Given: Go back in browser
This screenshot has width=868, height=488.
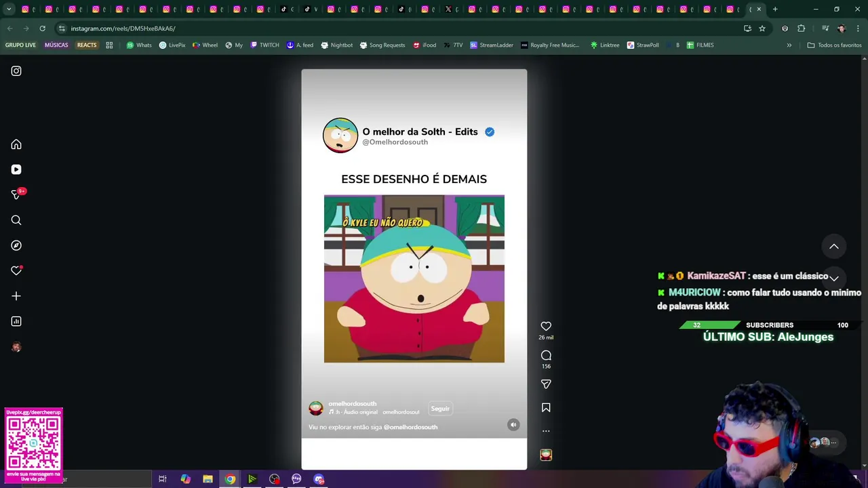Looking at the screenshot, I should tap(9, 28).
